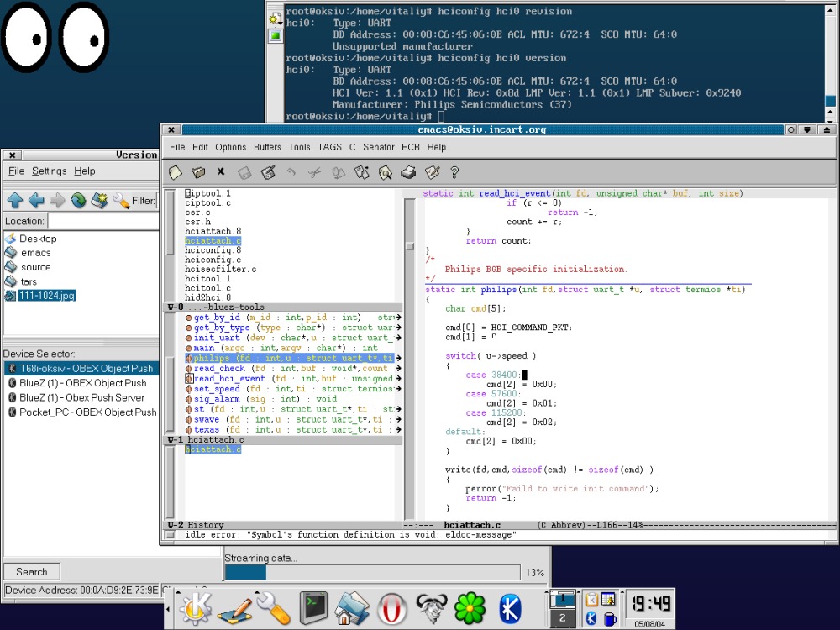The width and height of the screenshot is (840, 630).
Task: Launch Opera browser from the panel
Action: 391,609
